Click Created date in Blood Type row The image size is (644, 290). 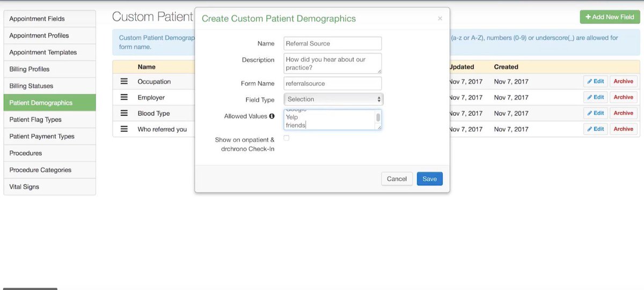[511, 113]
